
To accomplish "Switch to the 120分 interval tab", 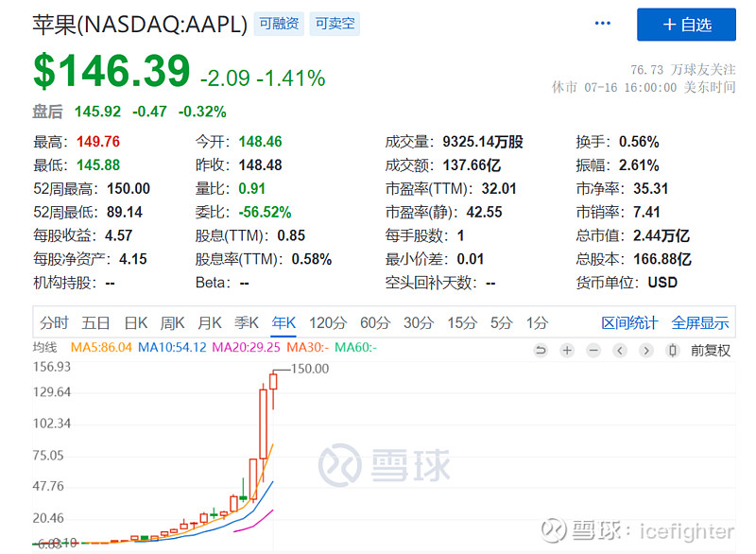I will pyautogui.click(x=328, y=322).
